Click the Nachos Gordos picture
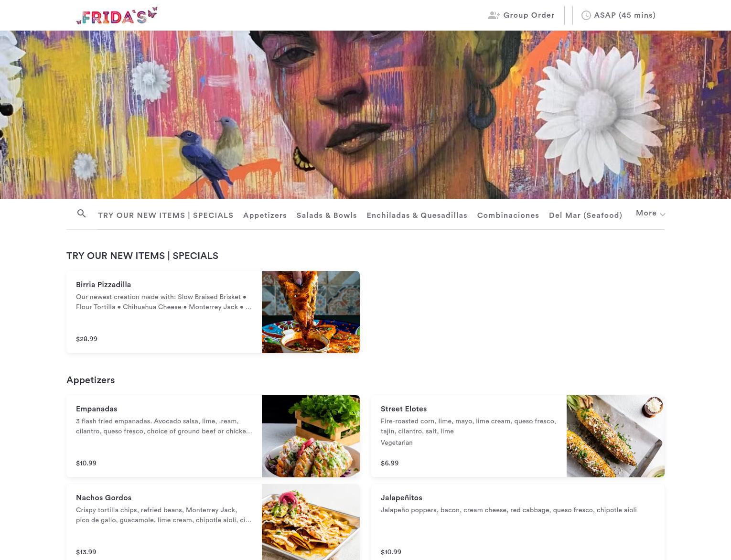731x560 pixels. [x=311, y=522]
